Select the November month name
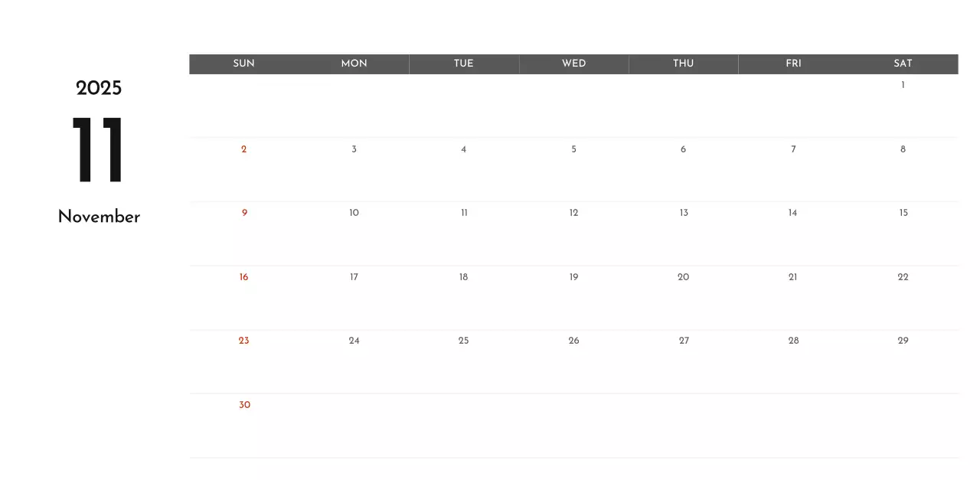The width and height of the screenshot is (980, 480). point(99,217)
